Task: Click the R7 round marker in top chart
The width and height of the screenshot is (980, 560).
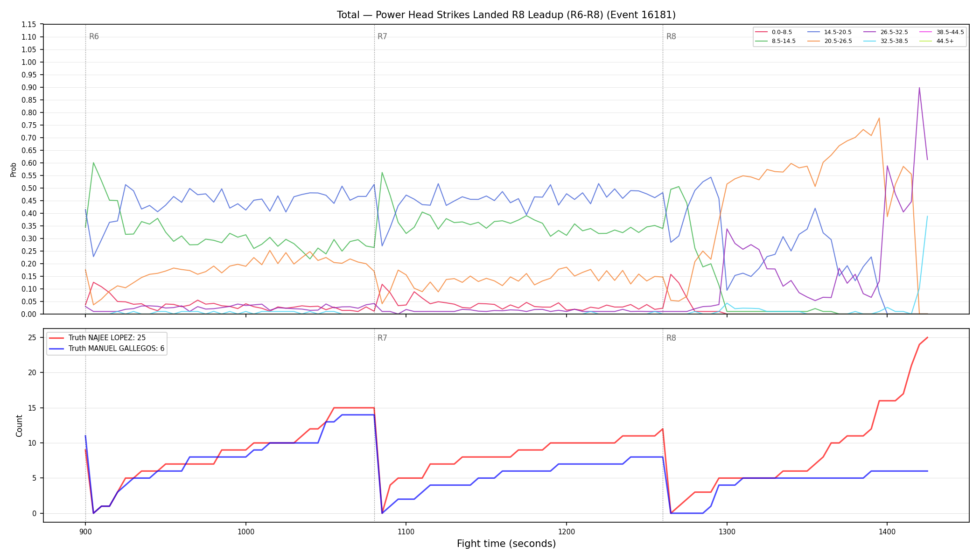Action: coord(382,37)
